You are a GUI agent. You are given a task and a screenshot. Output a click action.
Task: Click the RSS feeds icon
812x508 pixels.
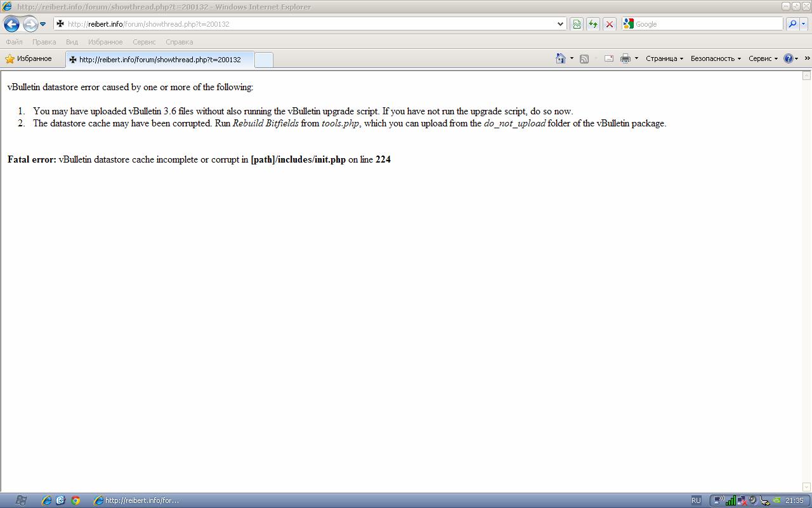[584, 58]
